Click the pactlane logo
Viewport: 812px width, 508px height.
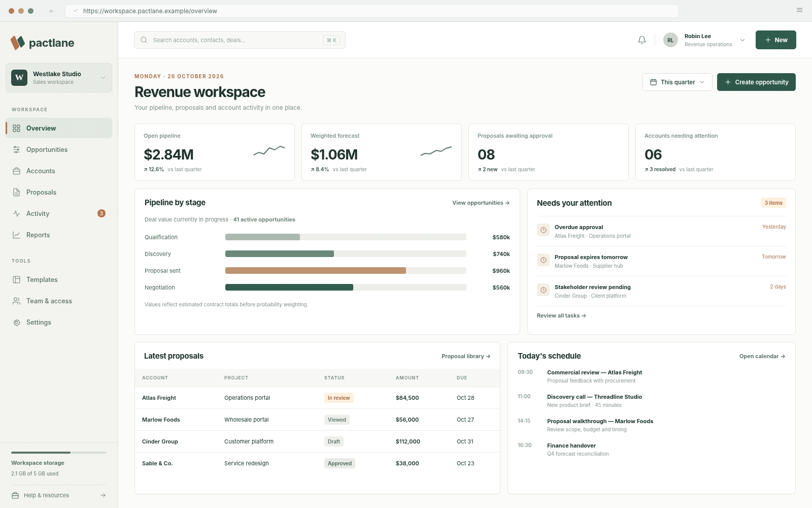(x=43, y=43)
